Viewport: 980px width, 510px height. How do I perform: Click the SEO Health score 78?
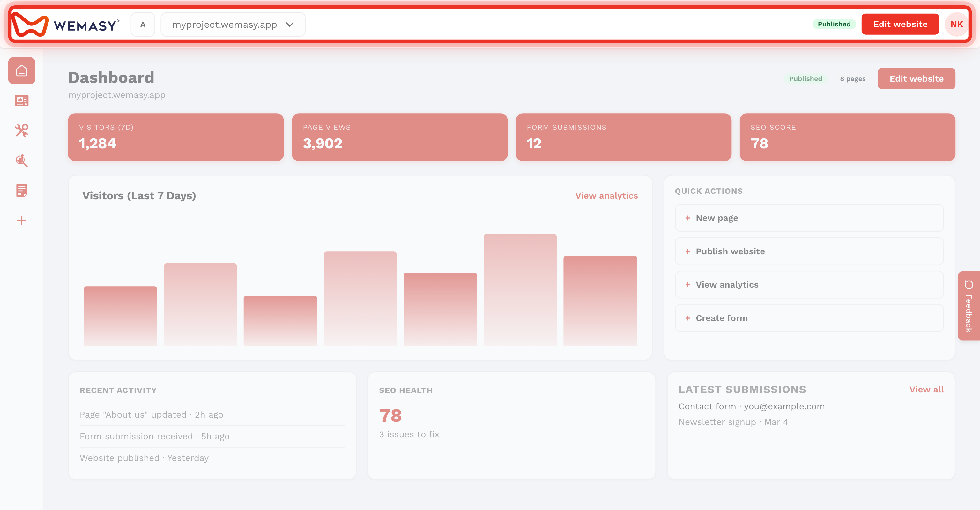pos(390,415)
